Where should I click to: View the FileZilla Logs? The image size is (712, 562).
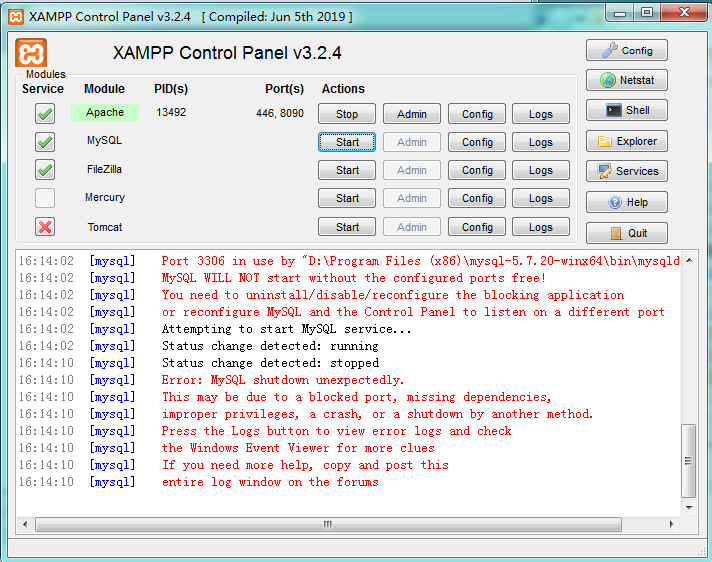[541, 170]
